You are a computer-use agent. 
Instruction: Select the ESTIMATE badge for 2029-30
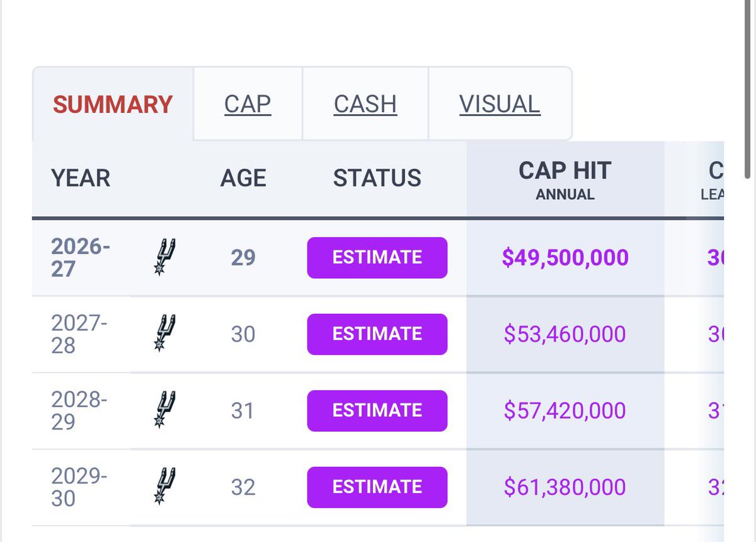click(x=377, y=487)
